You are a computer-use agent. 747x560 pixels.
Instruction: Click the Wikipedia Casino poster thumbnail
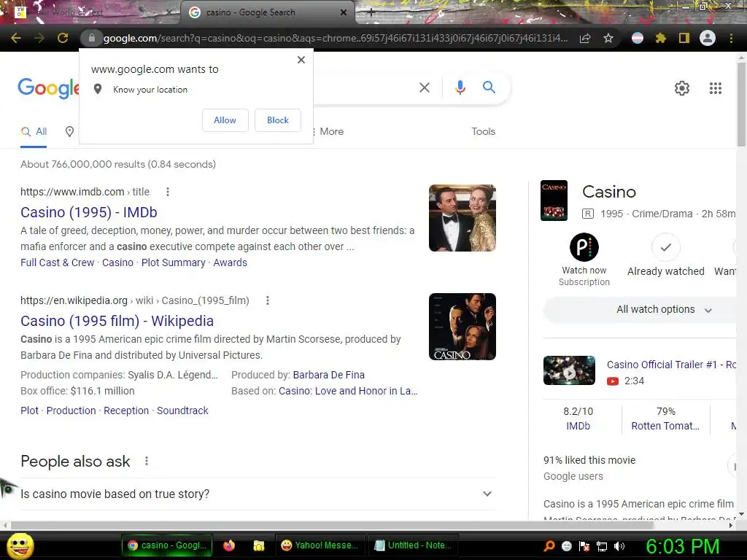(462, 327)
